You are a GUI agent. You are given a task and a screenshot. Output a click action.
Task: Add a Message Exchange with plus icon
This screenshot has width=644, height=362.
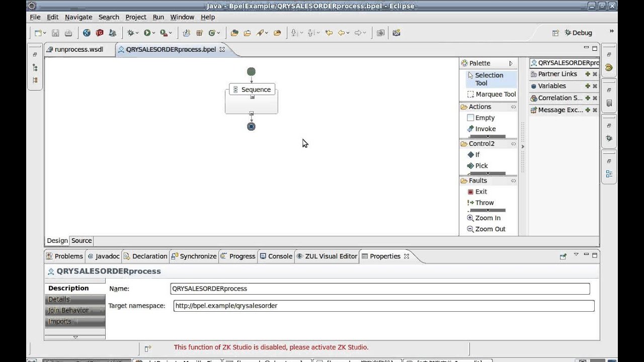point(588,110)
